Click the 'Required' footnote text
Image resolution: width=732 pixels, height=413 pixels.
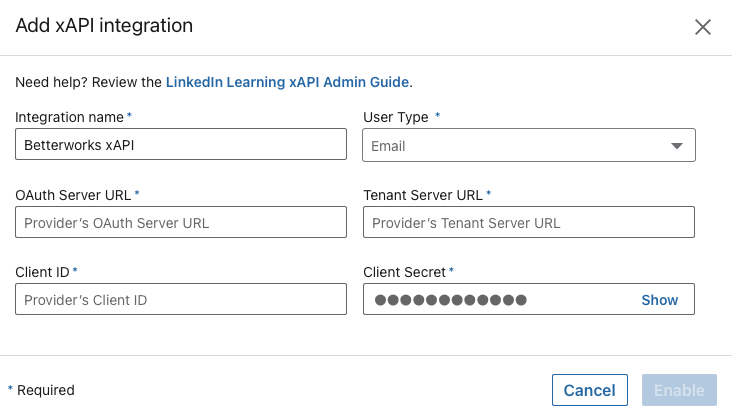click(x=46, y=390)
